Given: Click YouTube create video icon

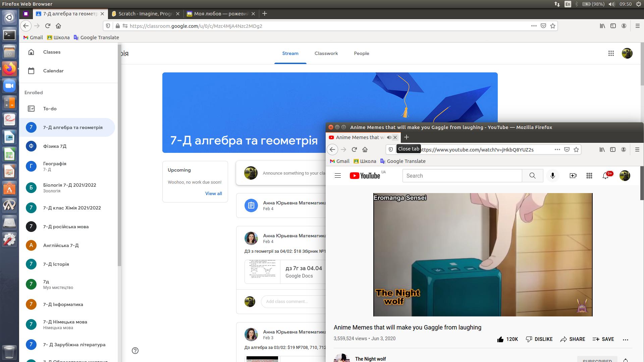Looking at the screenshot, I should point(573,176).
